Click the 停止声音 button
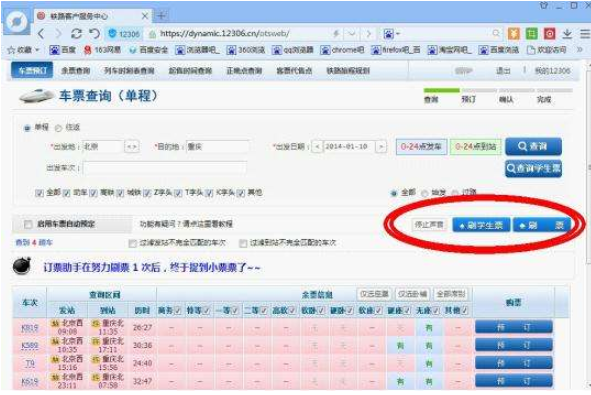The width and height of the screenshot is (591, 395). coord(429,225)
